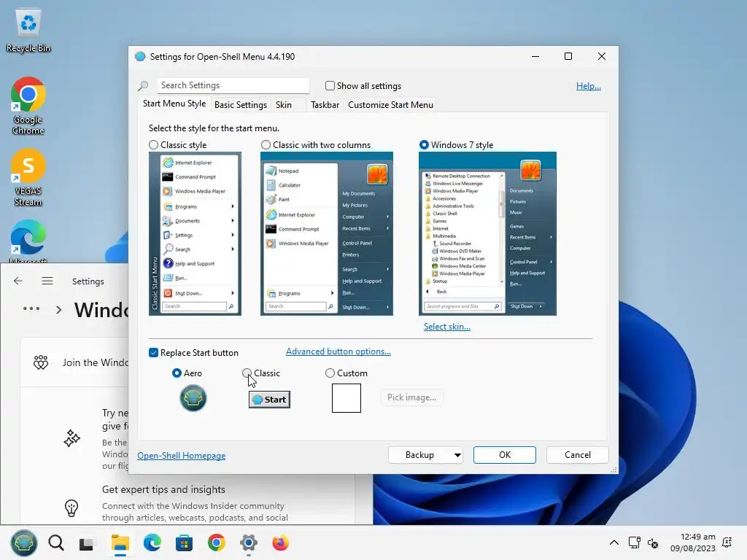The height and width of the screenshot is (560, 747).
Task: Switch to Customize Start Menu tab
Action: coord(391,105)
